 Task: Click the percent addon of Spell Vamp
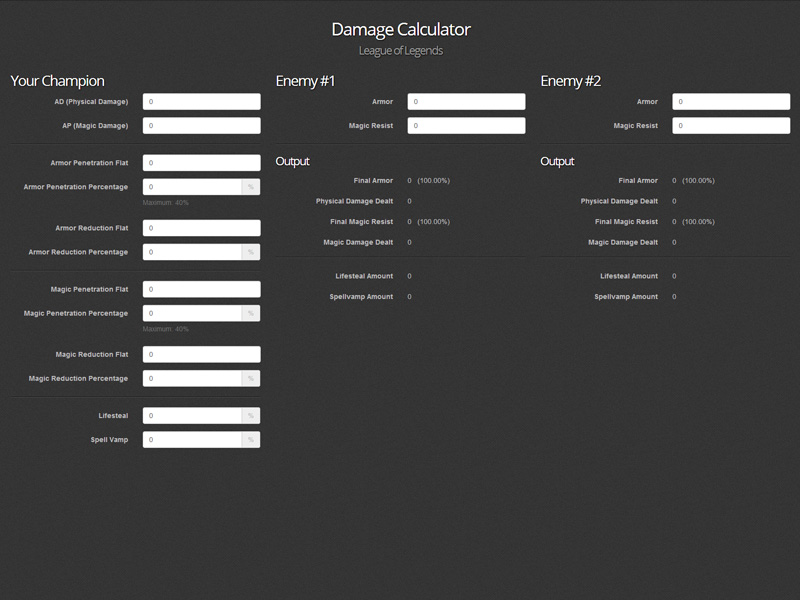point(251,440)
